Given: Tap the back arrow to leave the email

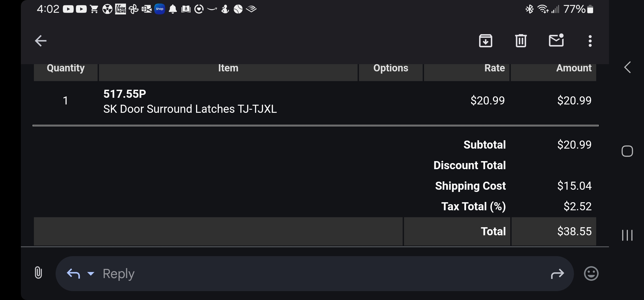Looking at the screenshot, I should tap(41, 41).
